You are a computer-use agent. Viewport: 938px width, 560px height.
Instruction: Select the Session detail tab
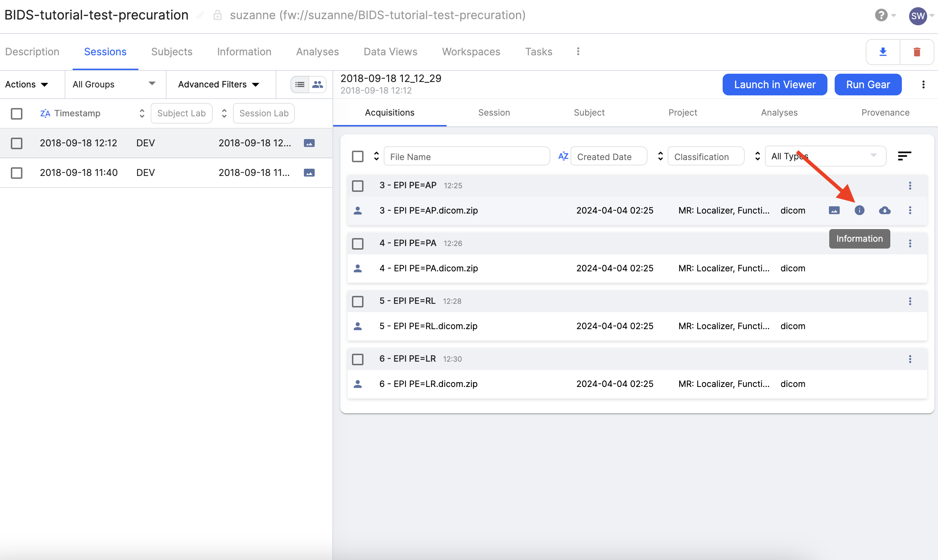[x=494, y=112]
